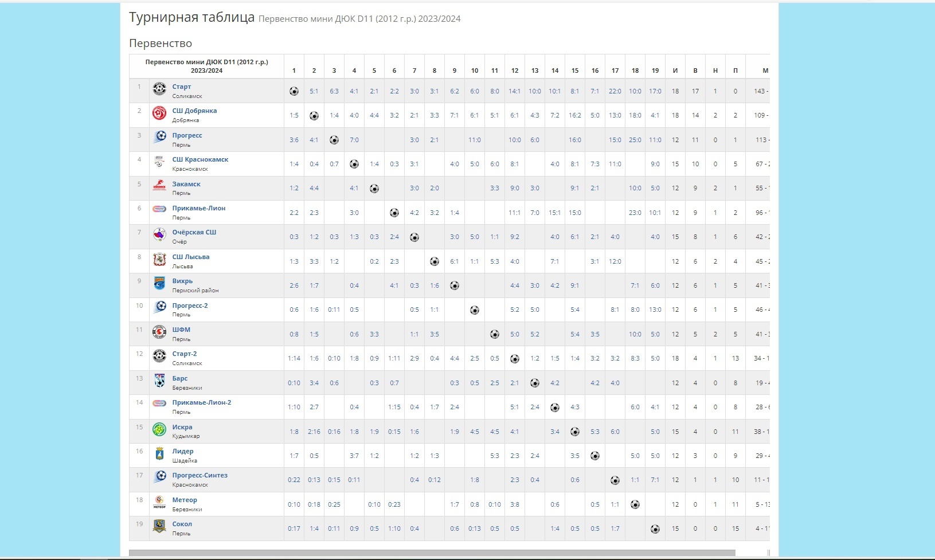Screen dimensions: 935x560
Task: Click the 2:16 score in Искра row
Action: [314, 432]
